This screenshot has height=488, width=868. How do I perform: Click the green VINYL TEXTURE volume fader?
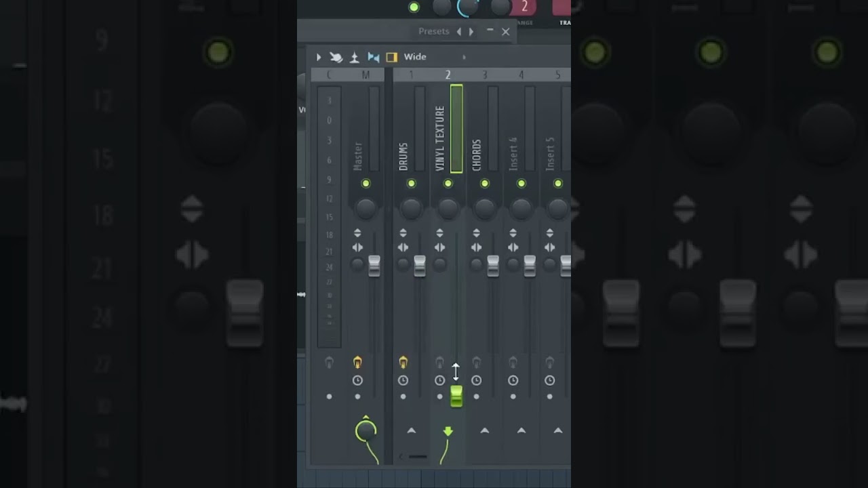coord(456,396)
